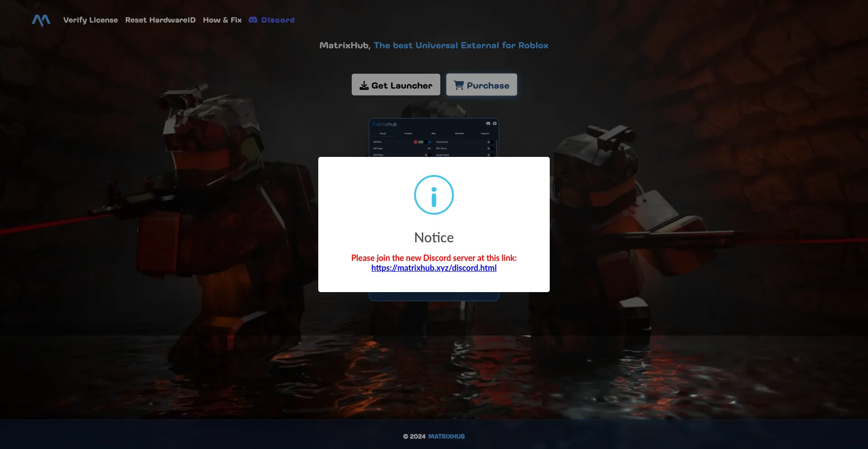Go to Reset HardwareID
Screen dimensions: 868x449
pyautogui.click(x=160, y=20)
